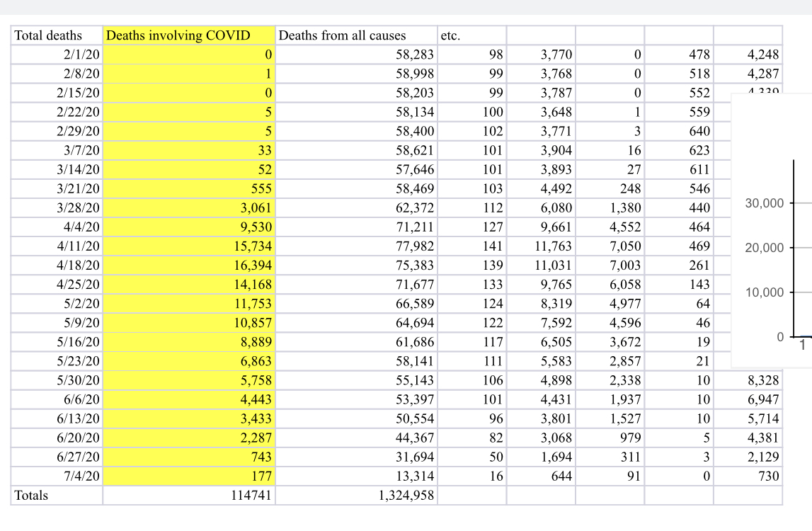The image size is (812, 531).
Task: Select the 'Deaths from all causes' header
Action: (356, 35)
